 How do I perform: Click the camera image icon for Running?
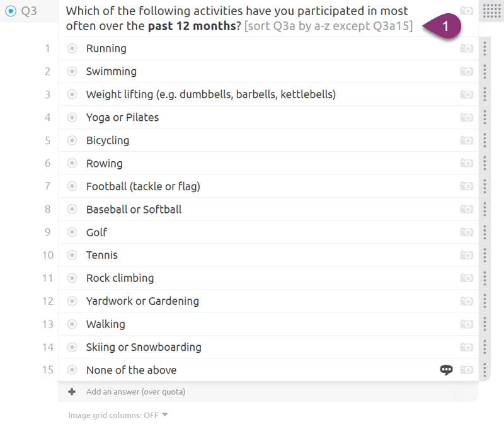(x=466, y=49)
